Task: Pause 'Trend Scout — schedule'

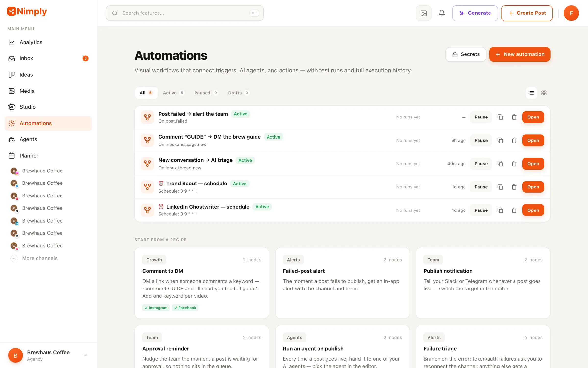Action: click(x=481, y=187)
